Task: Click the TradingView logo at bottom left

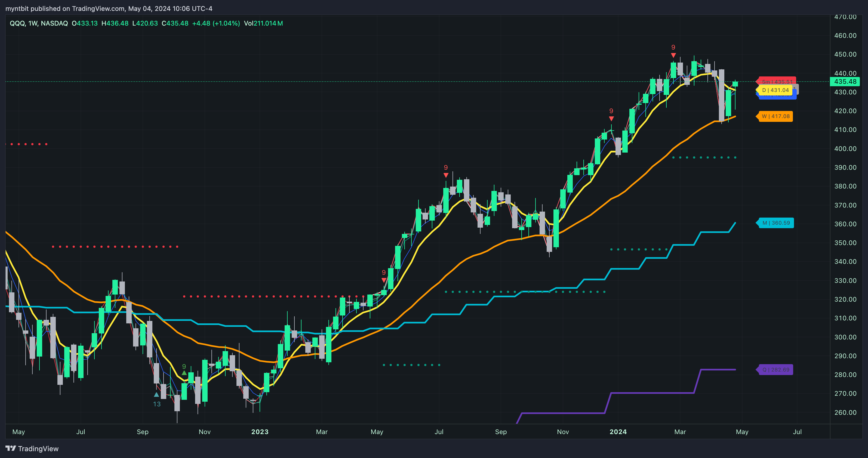Action: (32, 448)
